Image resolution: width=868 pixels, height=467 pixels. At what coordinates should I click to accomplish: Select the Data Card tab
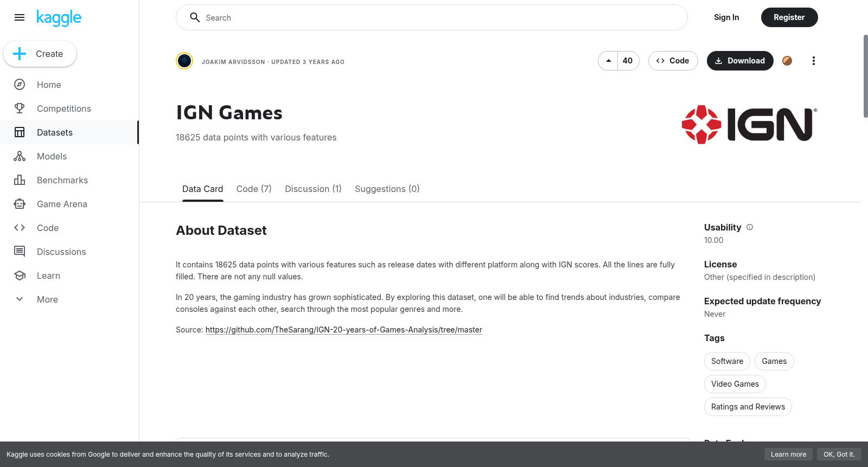[203, 189]
